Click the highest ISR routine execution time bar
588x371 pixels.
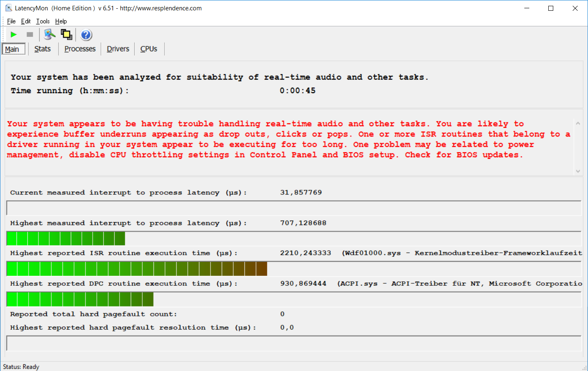[x=136, y=269]
